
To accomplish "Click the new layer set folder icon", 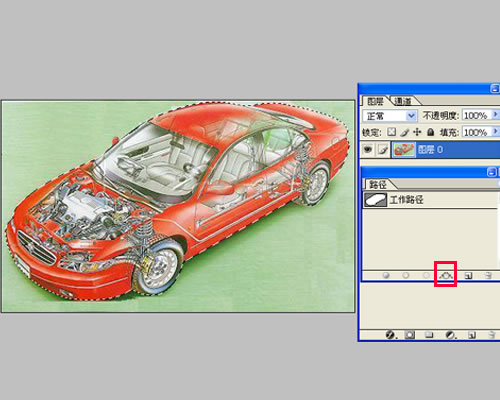I will point(429,335).
